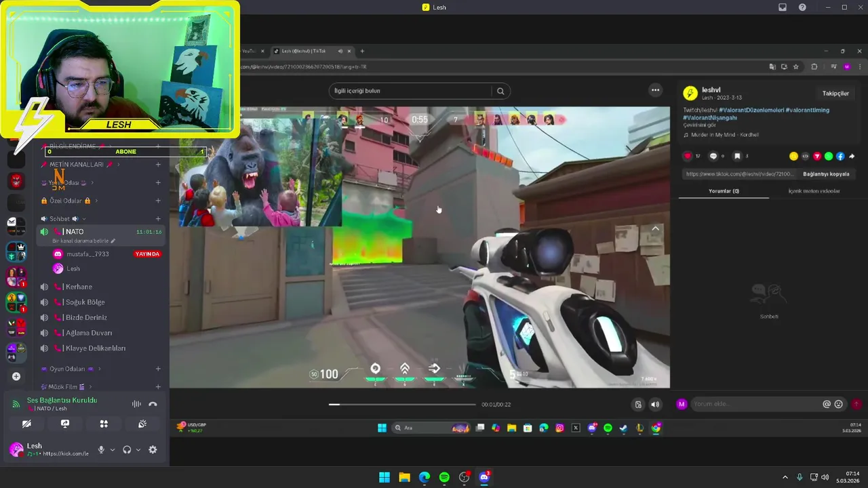The image size is (868, 488).
Task: Join the Ağlama Duvarı voice channel
Action: point(102,333)
